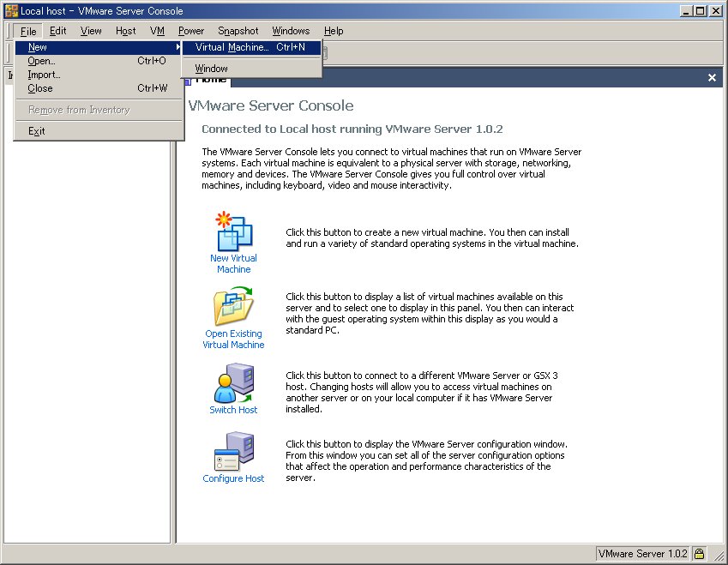Minimize the VMware Server Console window
The image size is (728, 565).
click(686, 10)
